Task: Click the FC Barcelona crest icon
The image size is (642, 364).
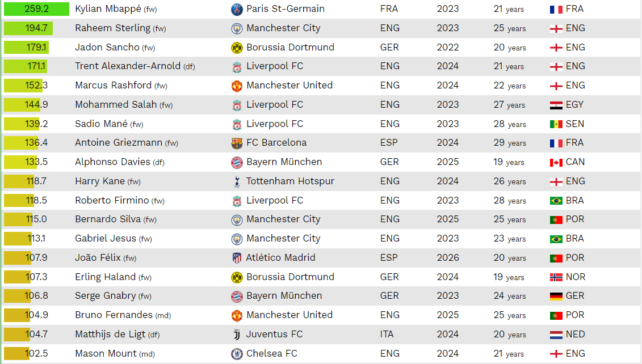Action: pos(237,143)
